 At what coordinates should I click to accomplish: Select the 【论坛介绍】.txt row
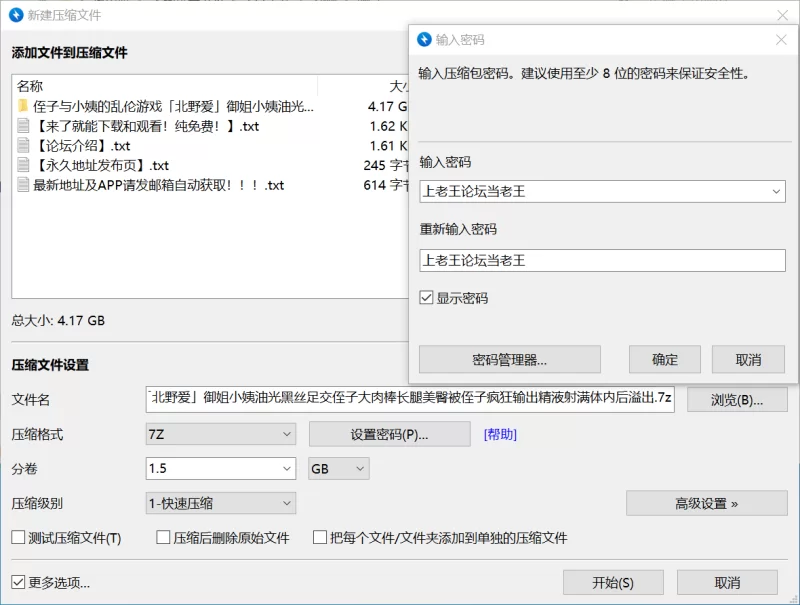click(x=211, y=146)
